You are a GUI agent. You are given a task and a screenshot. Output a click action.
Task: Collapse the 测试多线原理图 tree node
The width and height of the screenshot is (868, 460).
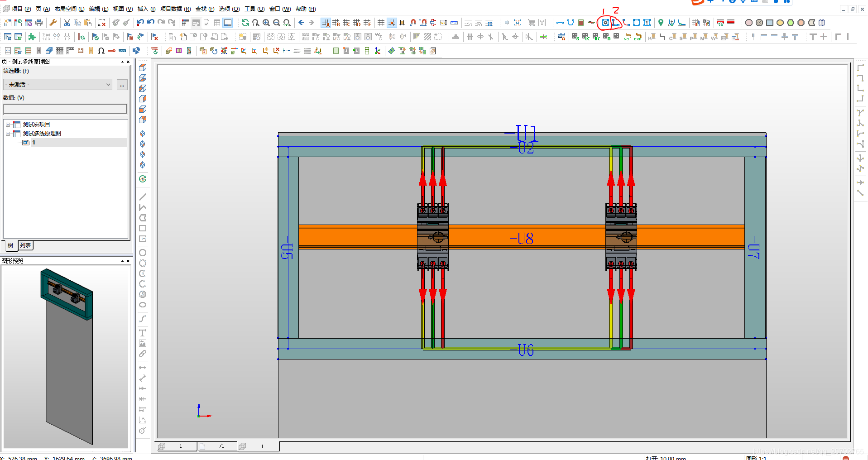click(8, 134)
